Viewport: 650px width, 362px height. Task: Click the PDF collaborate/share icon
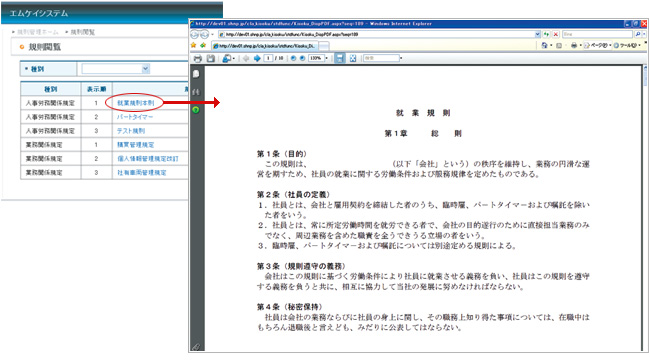(226, 58)
